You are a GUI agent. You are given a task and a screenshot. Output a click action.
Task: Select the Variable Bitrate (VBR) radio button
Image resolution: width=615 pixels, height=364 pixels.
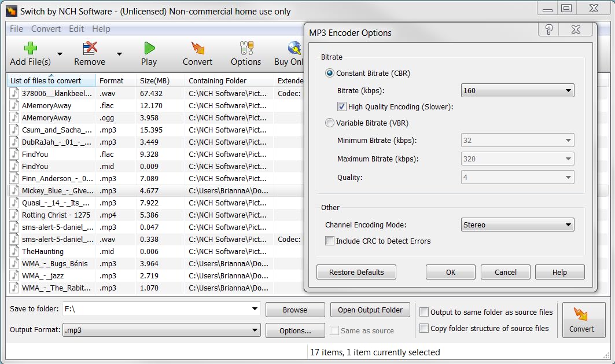tap(330, 123)
